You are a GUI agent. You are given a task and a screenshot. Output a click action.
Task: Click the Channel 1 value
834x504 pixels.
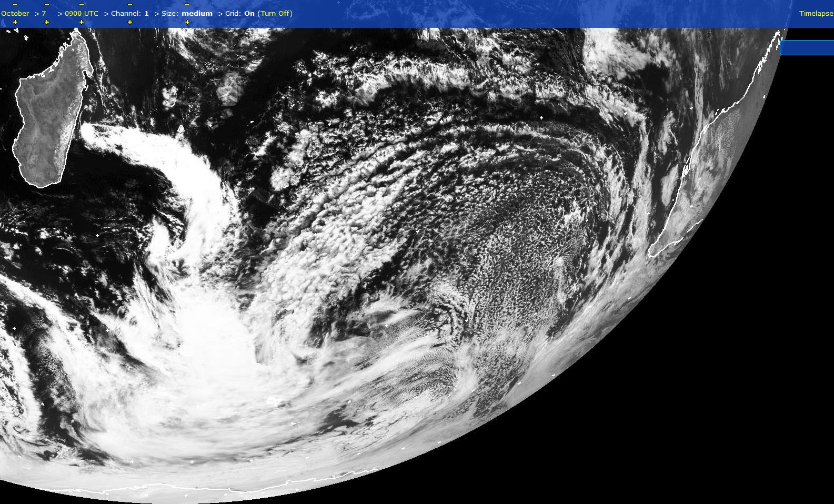146,13
